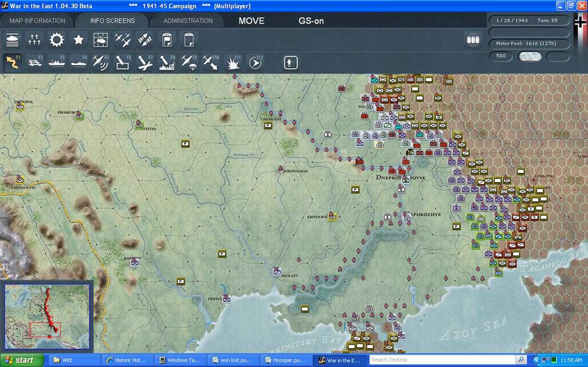The image size is (588, 367).
Task: Click the Zaporozhye city label
Action: pos(424,215)
